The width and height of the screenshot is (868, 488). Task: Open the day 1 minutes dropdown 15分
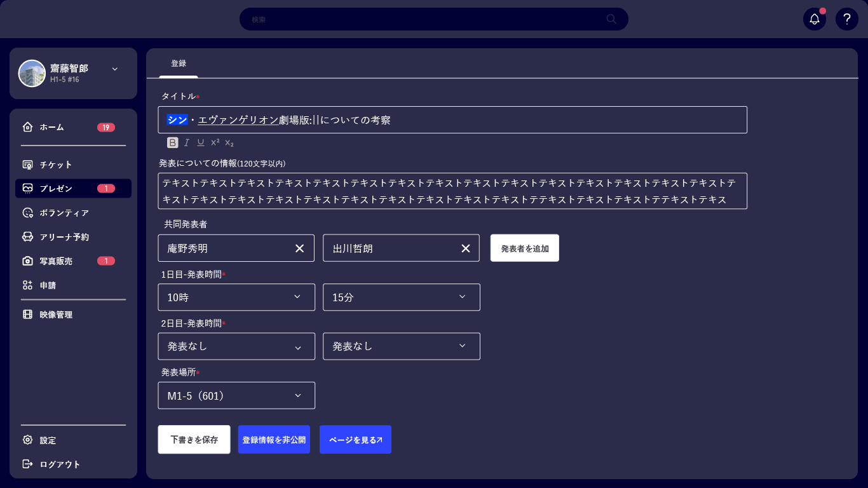pyautogui.click(x=402, y=297)
